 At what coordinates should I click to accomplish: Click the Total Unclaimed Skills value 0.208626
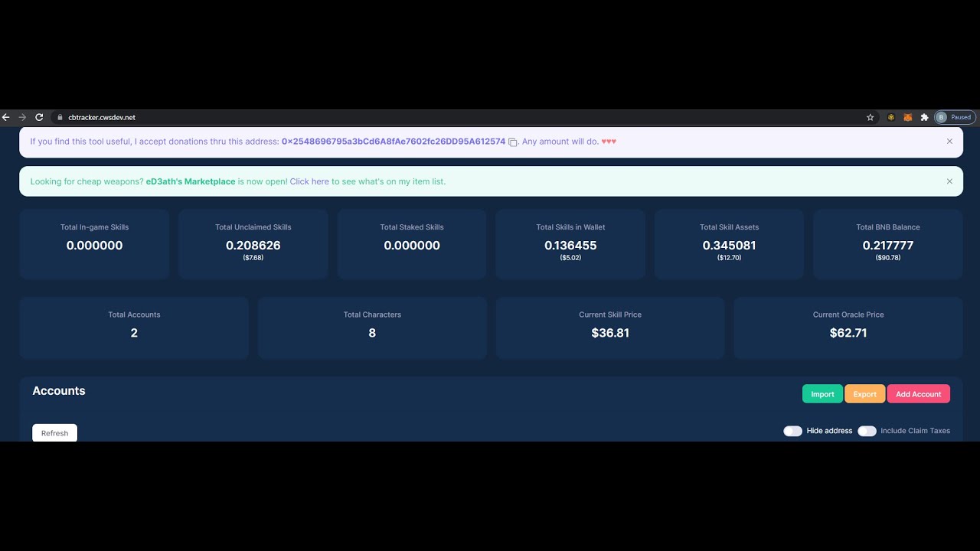click(253, 246)
